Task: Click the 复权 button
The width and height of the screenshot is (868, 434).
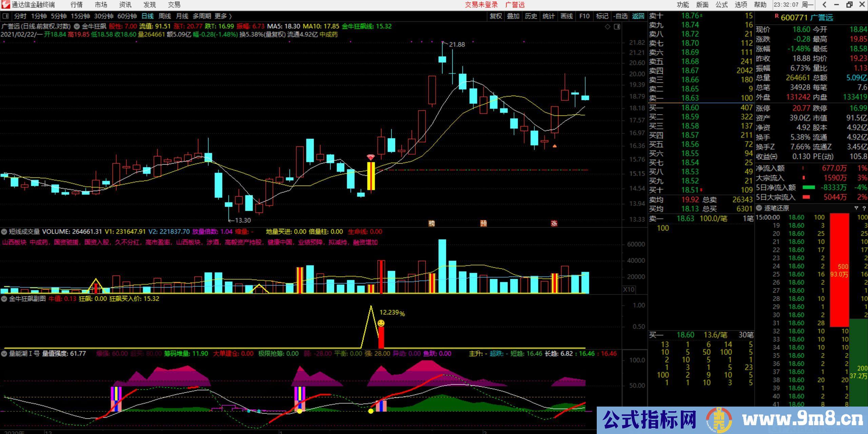Action: click(x=496, y=16)
